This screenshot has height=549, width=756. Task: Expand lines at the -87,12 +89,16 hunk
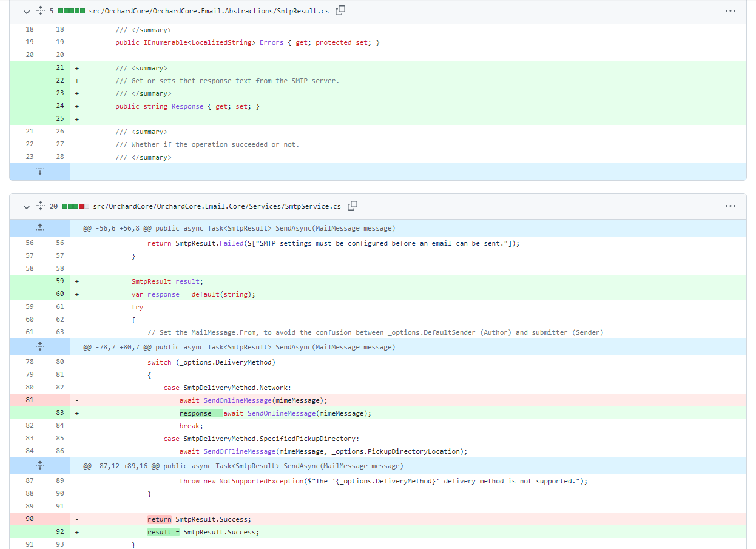[x=40, y=466]
